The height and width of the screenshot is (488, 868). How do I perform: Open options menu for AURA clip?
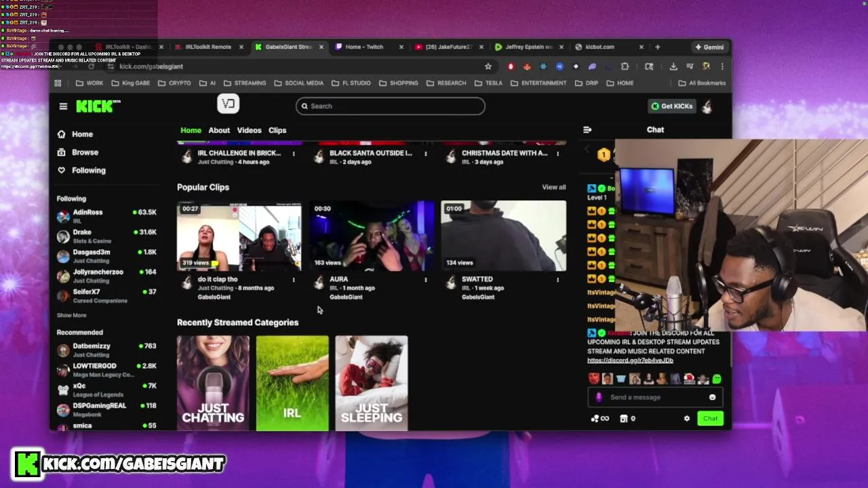426,279
